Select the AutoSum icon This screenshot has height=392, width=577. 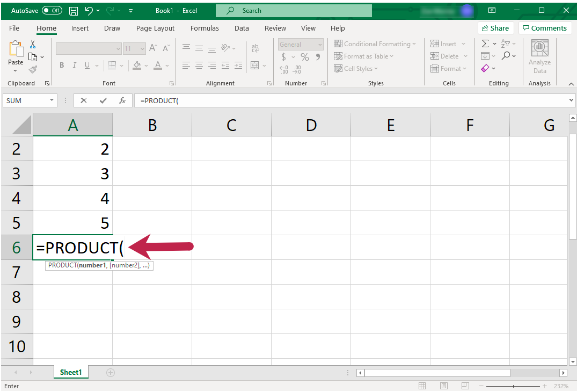[x=484, y=43]
